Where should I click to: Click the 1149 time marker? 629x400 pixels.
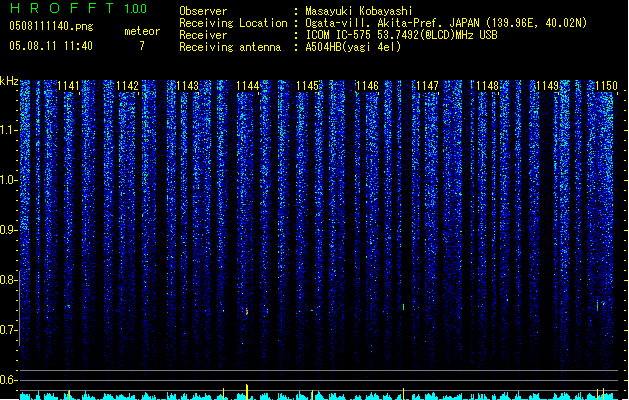[548, 86]
